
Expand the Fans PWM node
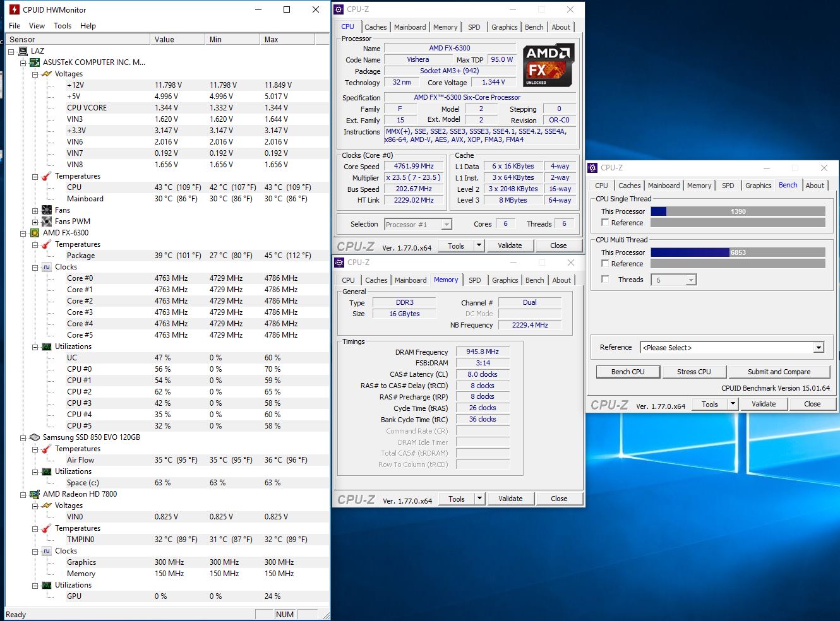35,222
